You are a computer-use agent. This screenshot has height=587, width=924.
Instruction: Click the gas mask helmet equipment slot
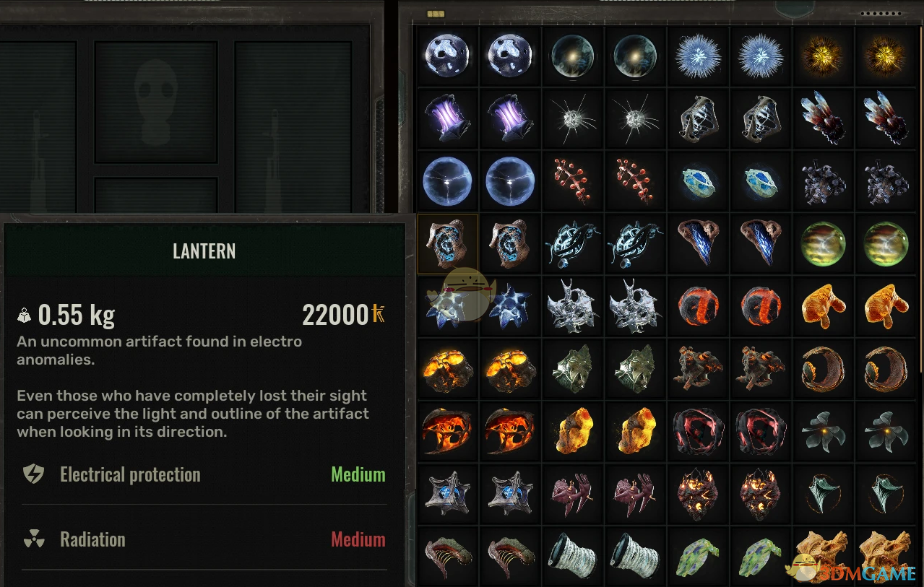coord(156,101)
